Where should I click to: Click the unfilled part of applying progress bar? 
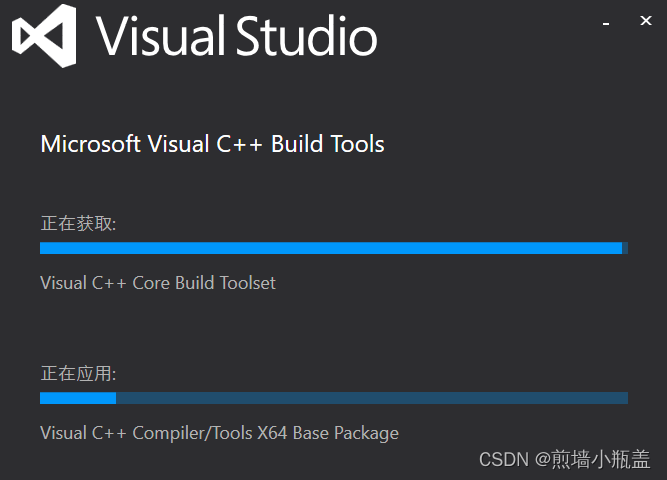click(372, 398)
